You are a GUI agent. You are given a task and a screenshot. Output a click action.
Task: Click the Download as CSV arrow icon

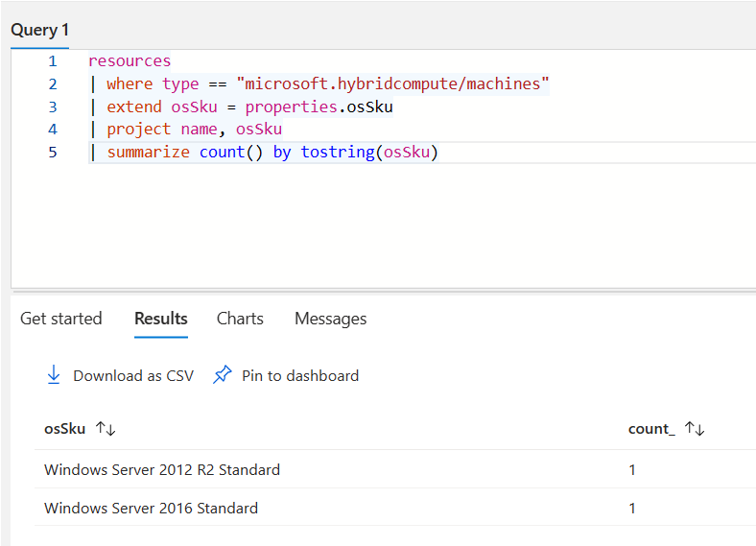tap(54, 375)
